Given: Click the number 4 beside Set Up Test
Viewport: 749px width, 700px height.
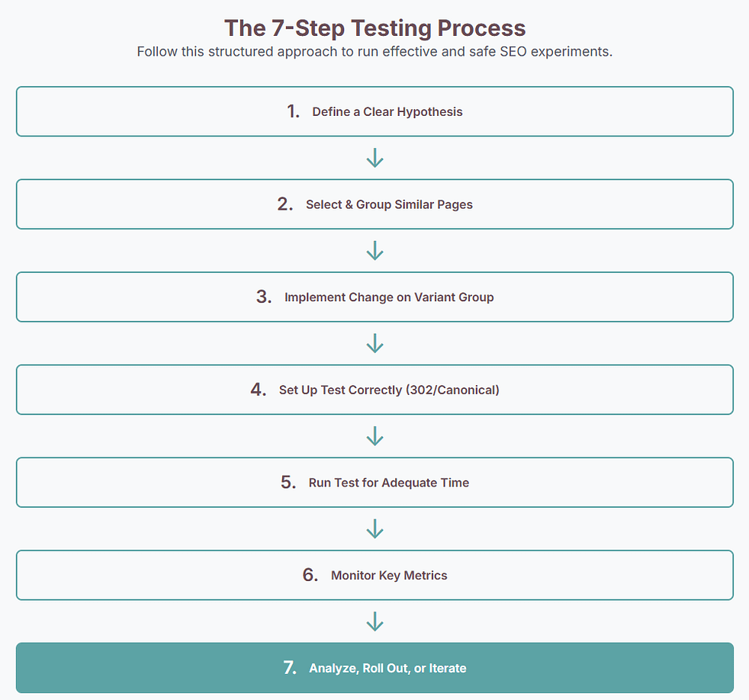Looking at the screenshot, I should (x=258, y=390).
